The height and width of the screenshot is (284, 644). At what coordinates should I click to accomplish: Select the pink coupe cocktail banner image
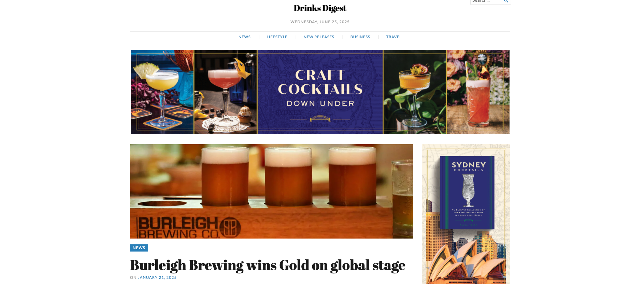click(x=226, y=92)
